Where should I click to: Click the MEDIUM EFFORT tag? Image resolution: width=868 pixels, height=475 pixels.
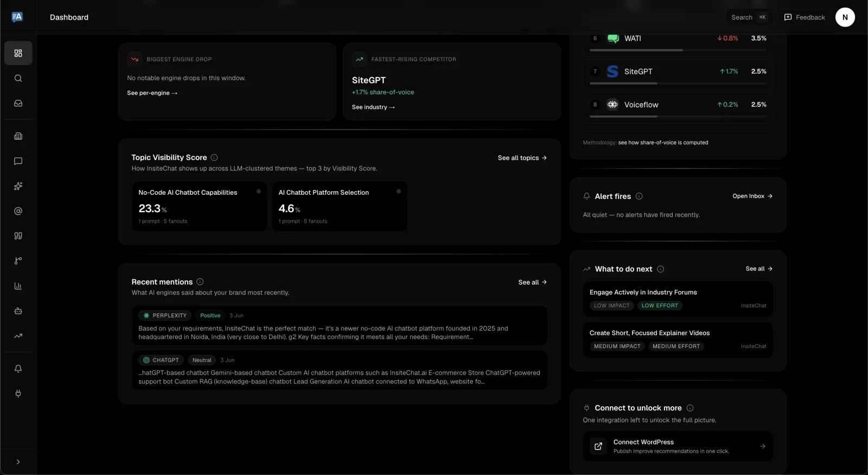(x=676, y=346)
